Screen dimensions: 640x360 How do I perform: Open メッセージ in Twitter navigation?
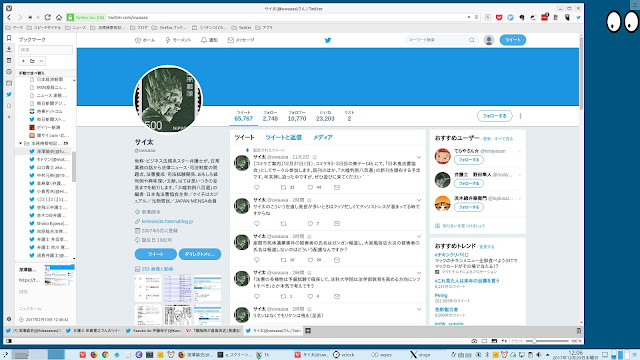(241, 40)
